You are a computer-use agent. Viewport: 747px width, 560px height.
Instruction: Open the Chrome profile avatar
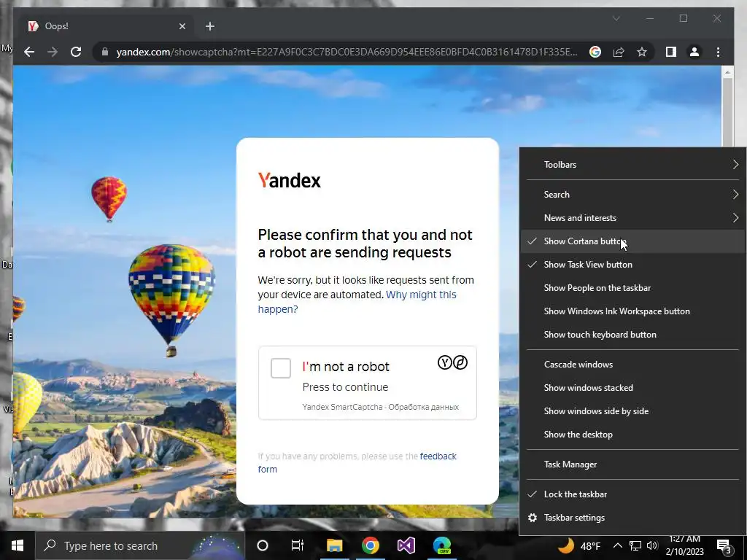point(694,52)
